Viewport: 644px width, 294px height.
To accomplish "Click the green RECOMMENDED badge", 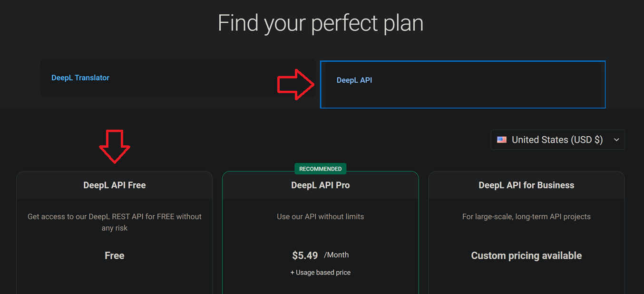I will tap(321, 169).
